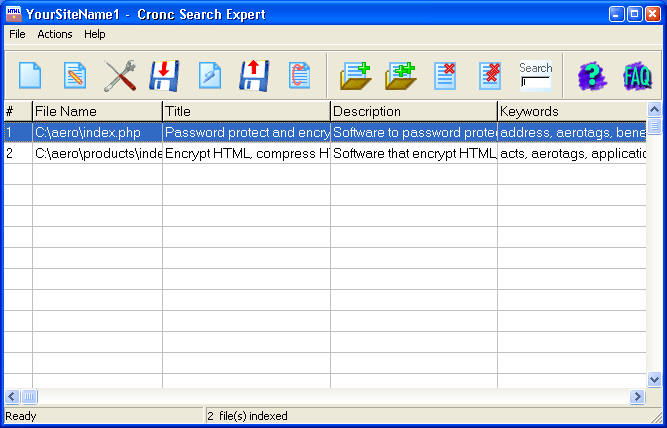This screenshot has height=428, width=667.
Task: Click the folder with two green pluses
Action: pyautogui.click(x=401, y=75)
